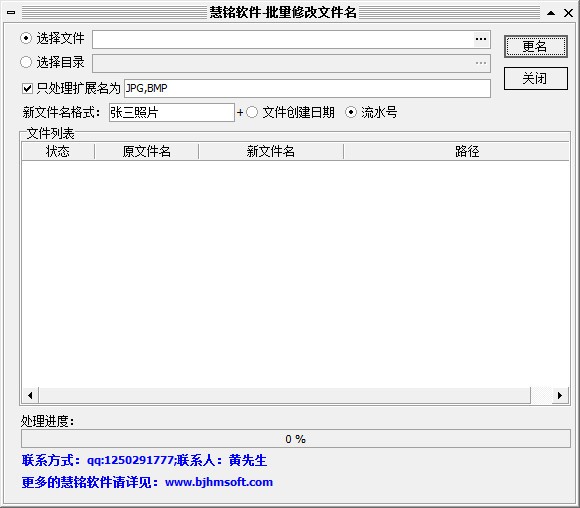Click the 处理进度 label
The image size is (580, 508).
tap(47, 421)
